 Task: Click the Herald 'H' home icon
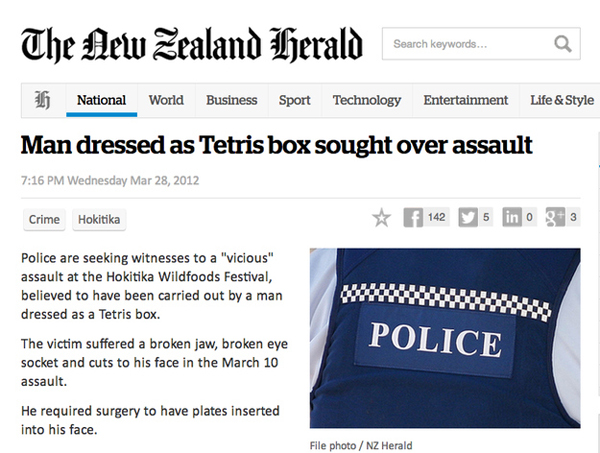tap(43, 100)
